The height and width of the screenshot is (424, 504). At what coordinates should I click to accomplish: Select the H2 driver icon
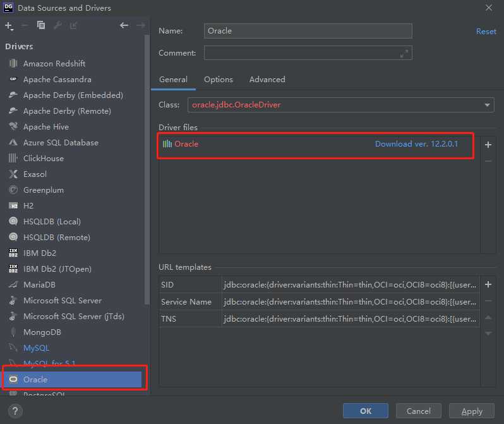(x=13, y=205)
